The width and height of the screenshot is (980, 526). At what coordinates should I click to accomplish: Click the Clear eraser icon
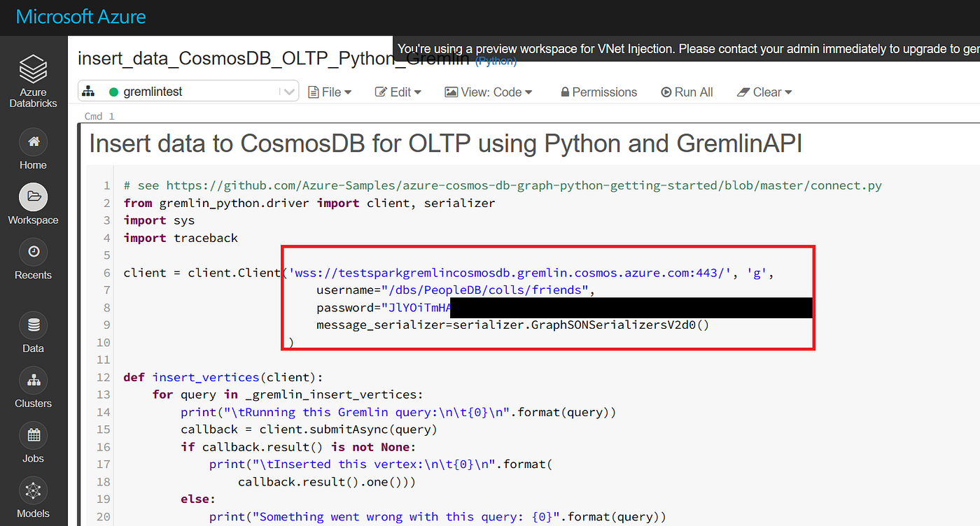[x=744, y=92]
